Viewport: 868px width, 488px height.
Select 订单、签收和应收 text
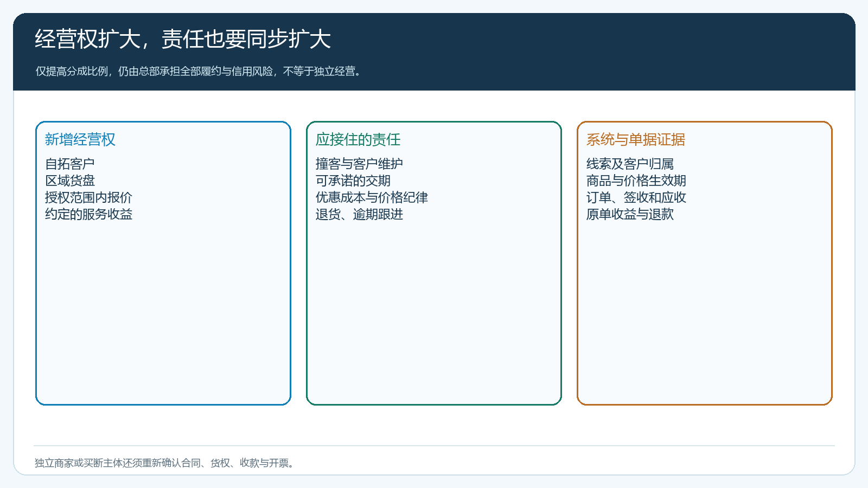click(x=636, y=197)
